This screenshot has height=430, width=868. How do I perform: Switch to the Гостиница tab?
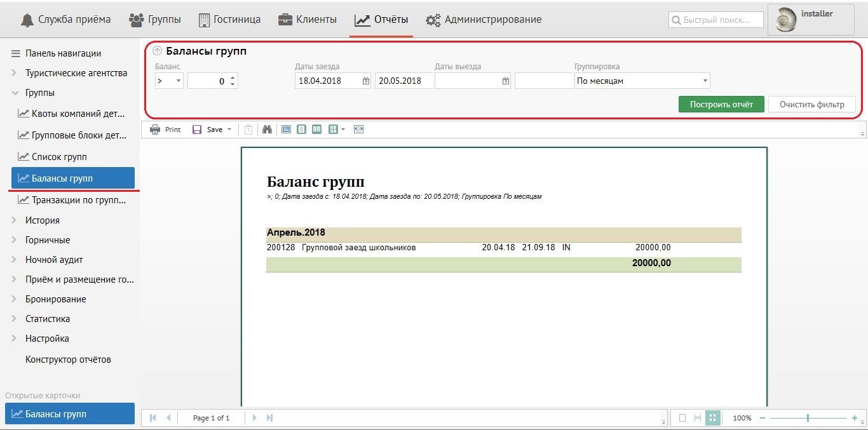pyautogui.click(x=229, y=20)
